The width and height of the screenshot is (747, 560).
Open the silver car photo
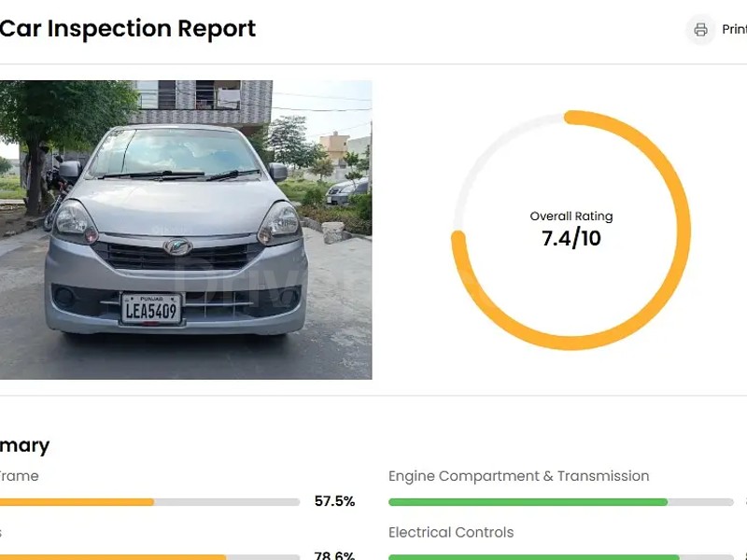pos(186,230)
